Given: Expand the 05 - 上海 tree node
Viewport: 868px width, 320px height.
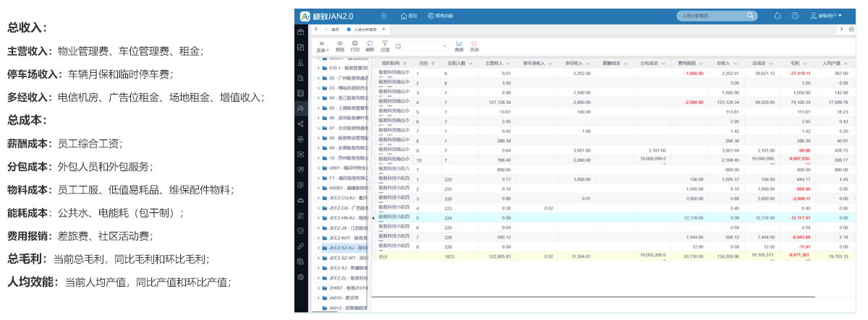Looking at the screenshot, I should 318,108.
